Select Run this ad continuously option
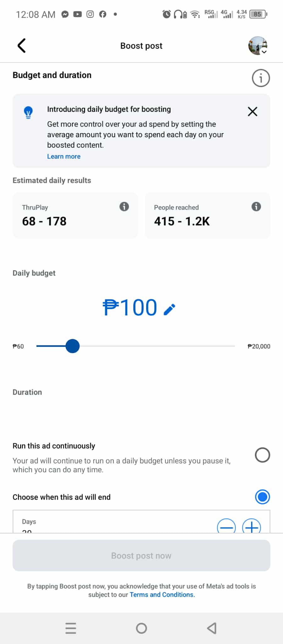Viewport: 283px width, 644px height. (262, 455)
